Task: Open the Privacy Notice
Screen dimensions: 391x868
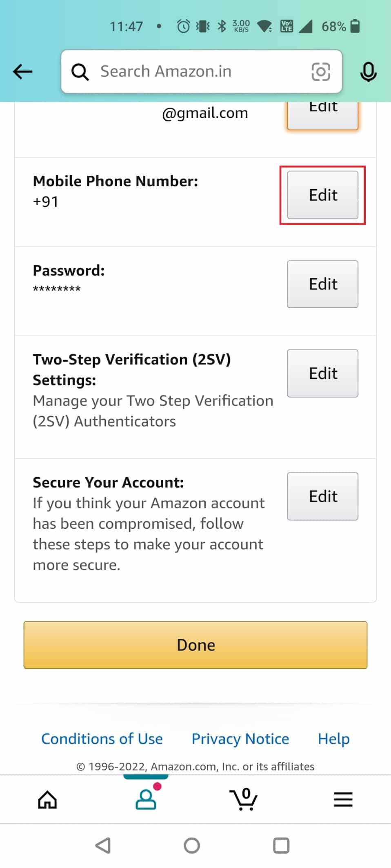Action: [240, 739]
